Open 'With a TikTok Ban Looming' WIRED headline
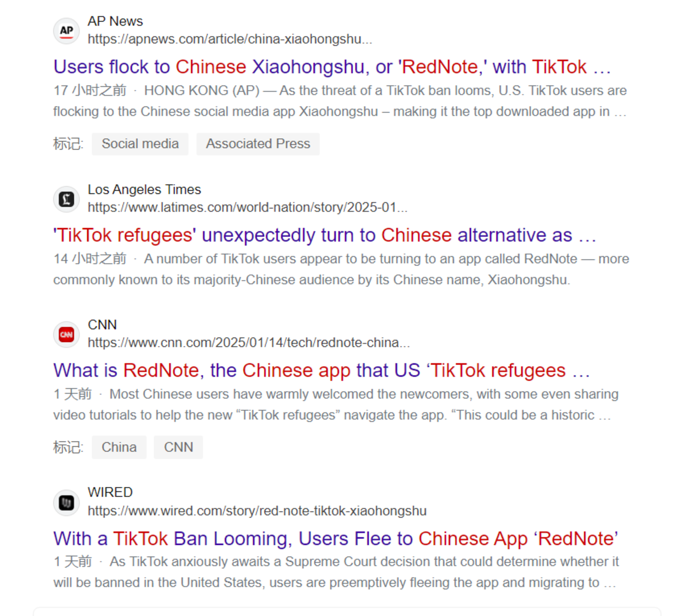Viewport: 679px width, 616px height. 335,539
